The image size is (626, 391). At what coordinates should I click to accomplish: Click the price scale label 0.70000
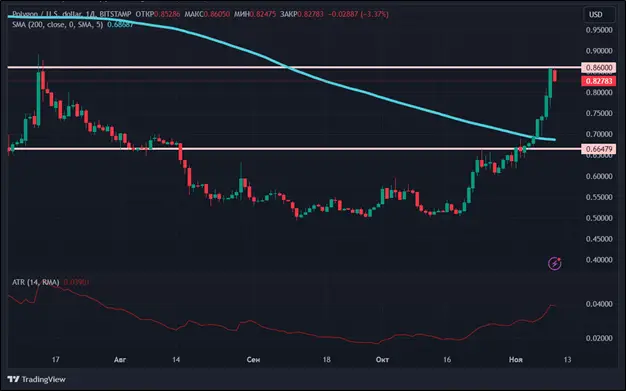point(599,134)
